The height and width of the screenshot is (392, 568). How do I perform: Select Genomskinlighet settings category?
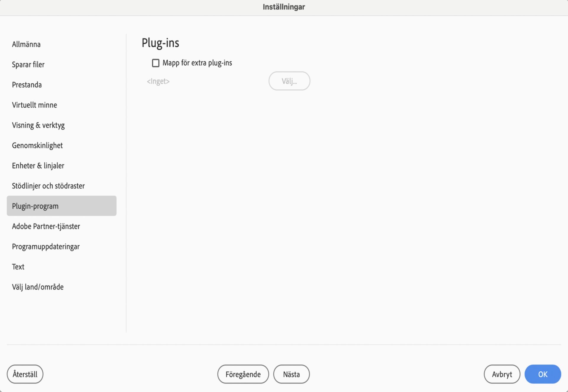coord(38,145)
